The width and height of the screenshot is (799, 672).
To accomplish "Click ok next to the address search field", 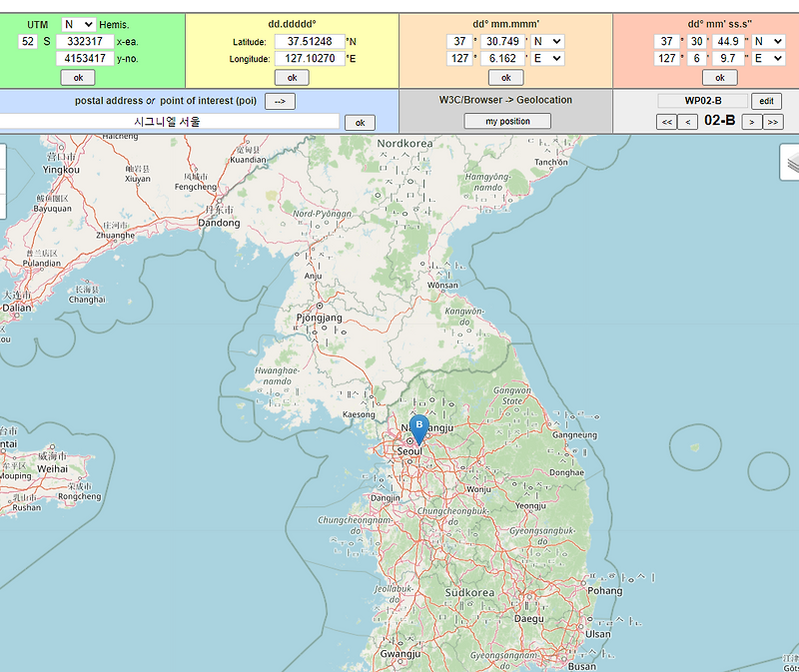I will point(360,123).
